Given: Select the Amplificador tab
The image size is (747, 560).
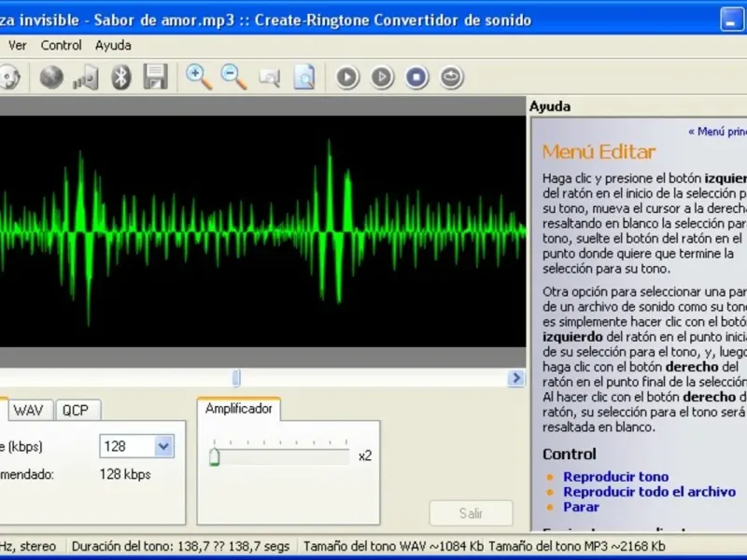Looking at the screenshot, I should tap(239, 409).
